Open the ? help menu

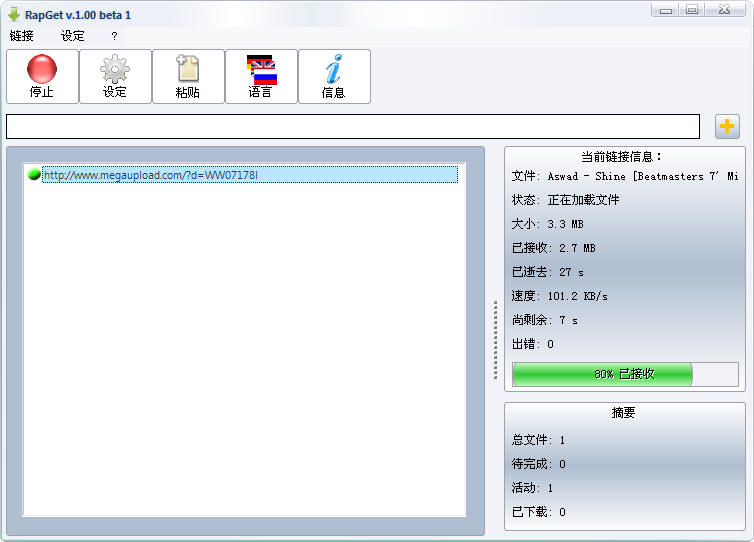(x=114, y=36)
